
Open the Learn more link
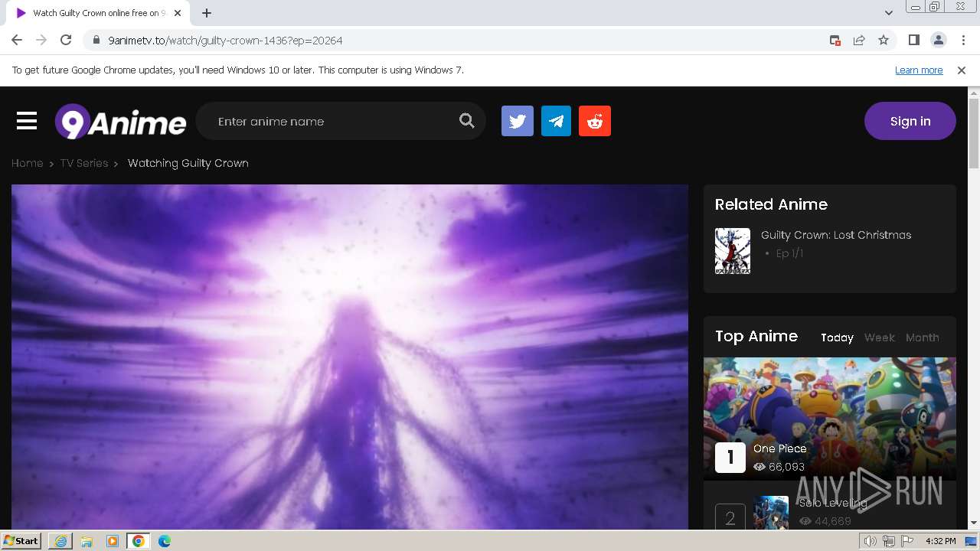tap(919, 70)
